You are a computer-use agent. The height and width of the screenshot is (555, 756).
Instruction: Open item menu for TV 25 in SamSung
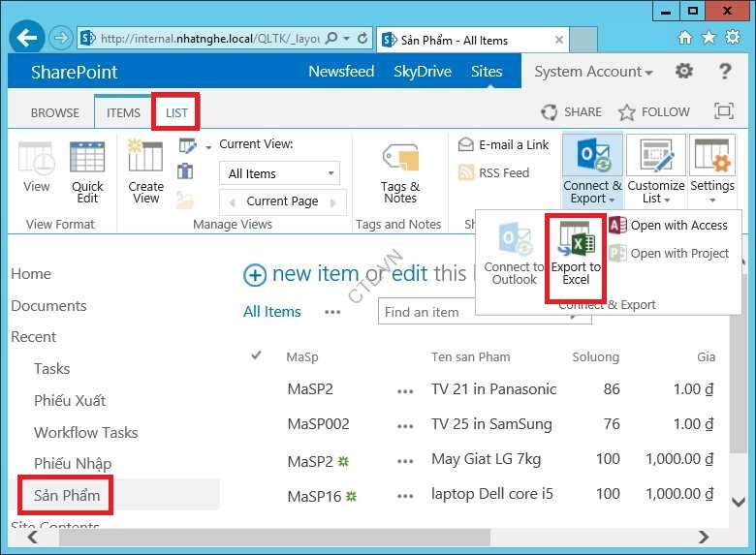click(405, 426)
